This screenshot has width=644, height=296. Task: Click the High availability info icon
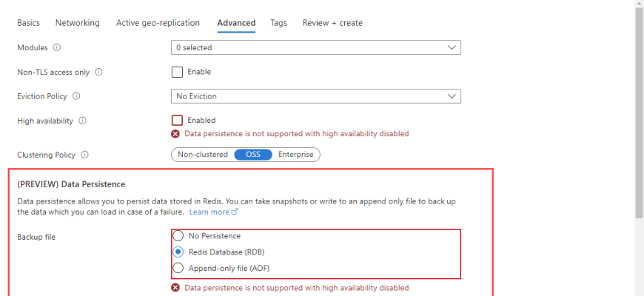82,121
